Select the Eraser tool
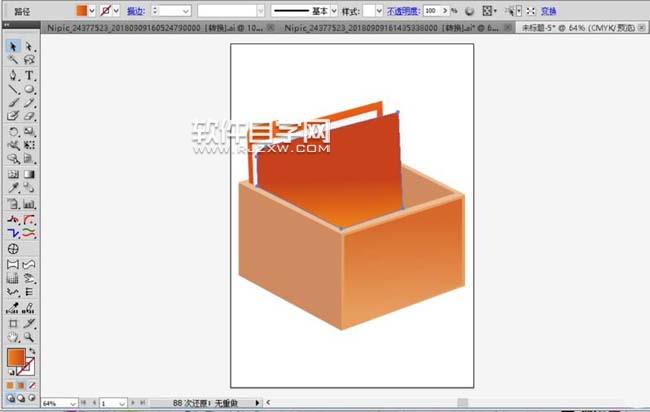 pyautogui.click(x=29, y=116)
